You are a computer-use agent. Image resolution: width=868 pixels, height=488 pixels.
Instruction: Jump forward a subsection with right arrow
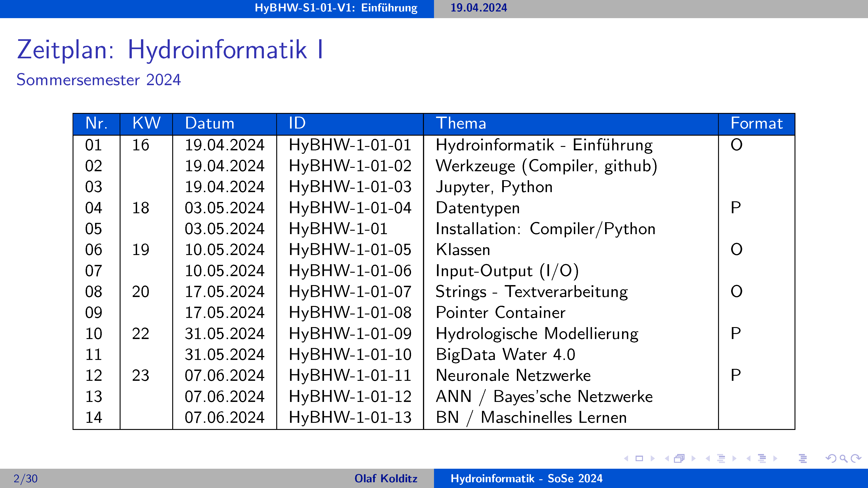click(x=734, y=458)
